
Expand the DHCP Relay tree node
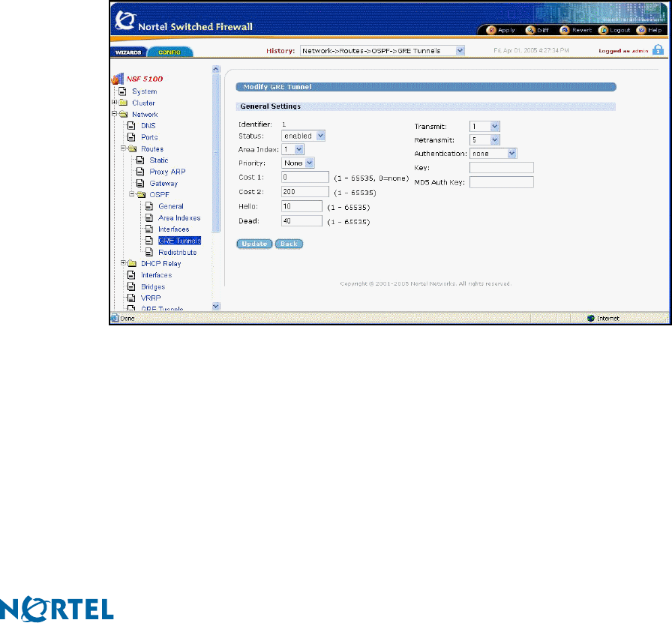[123, 262]
